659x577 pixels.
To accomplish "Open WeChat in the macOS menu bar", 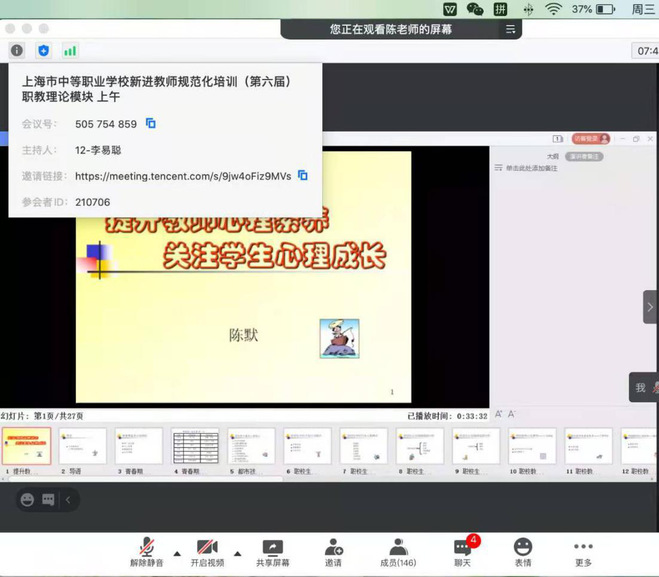I will [475, 9].
